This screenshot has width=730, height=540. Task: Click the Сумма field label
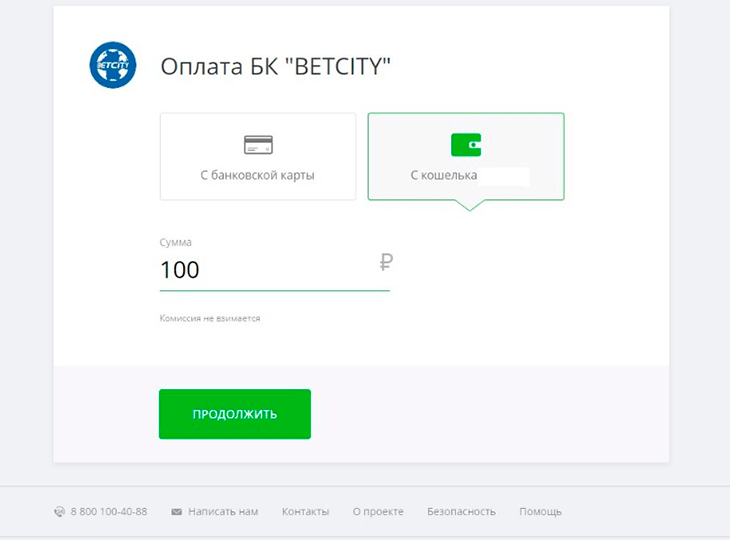pyautogui.click(x=176, y=242)
